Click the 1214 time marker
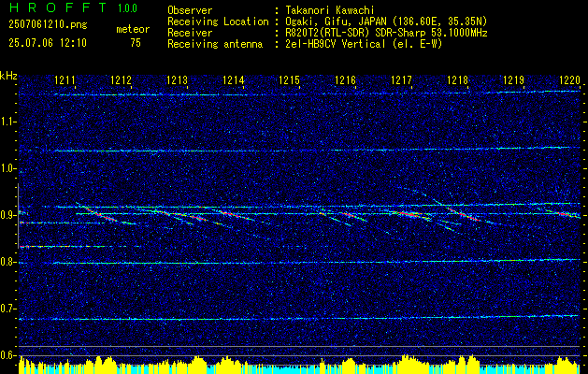 [x=234, y=79]
